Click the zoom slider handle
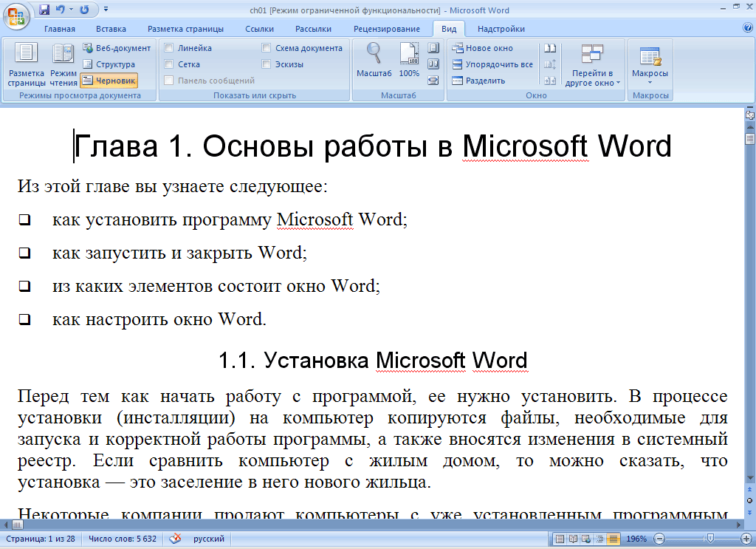756x549 pixels. (x=710, y=539)
